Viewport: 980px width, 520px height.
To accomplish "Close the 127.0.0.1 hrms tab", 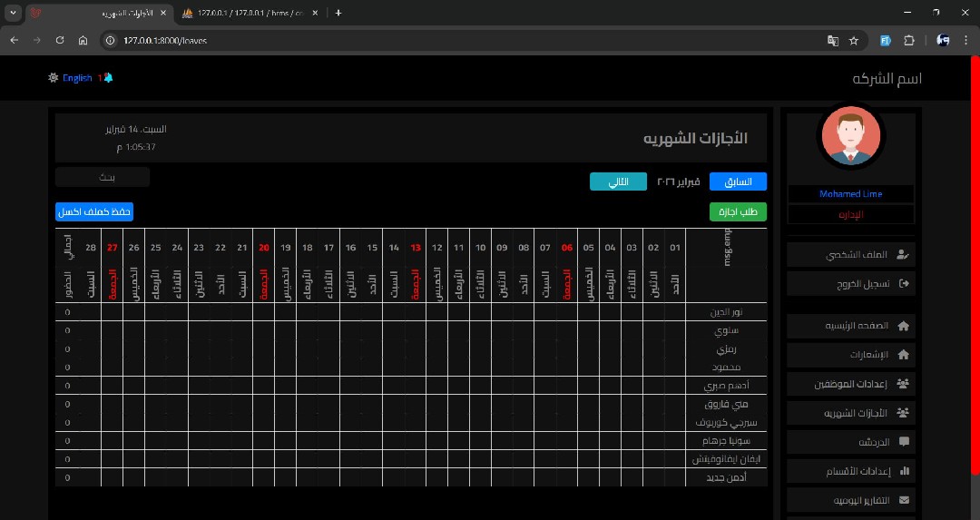I will (x=315, y=13).
